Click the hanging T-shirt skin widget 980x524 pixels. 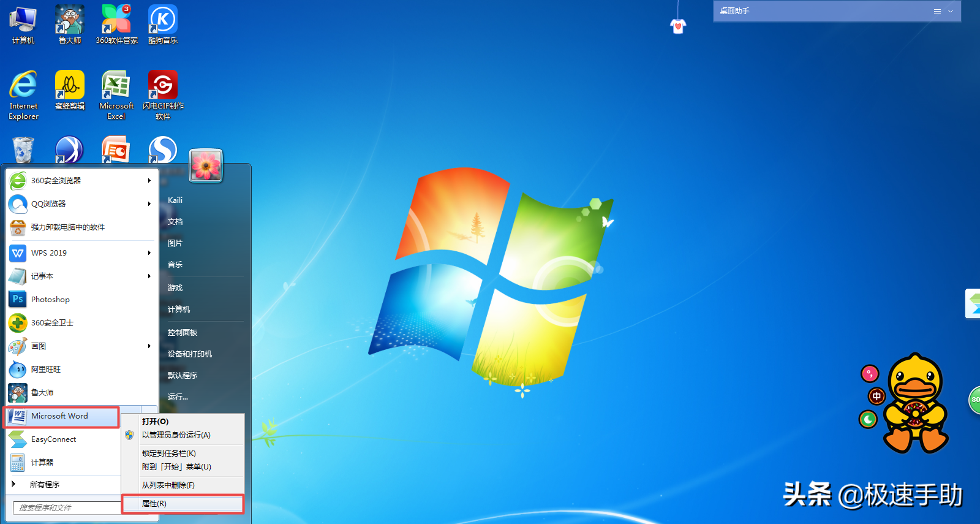coord(678,26)
